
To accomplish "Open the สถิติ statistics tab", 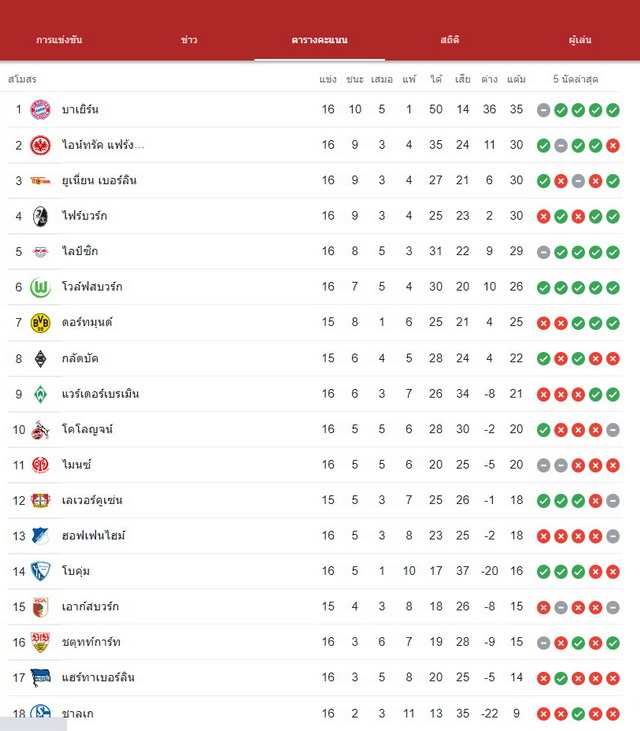I will [x=450, y=40].
